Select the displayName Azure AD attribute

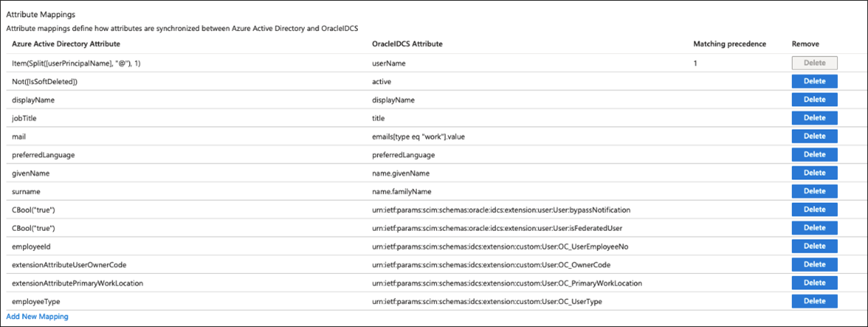tap(34, 100)
